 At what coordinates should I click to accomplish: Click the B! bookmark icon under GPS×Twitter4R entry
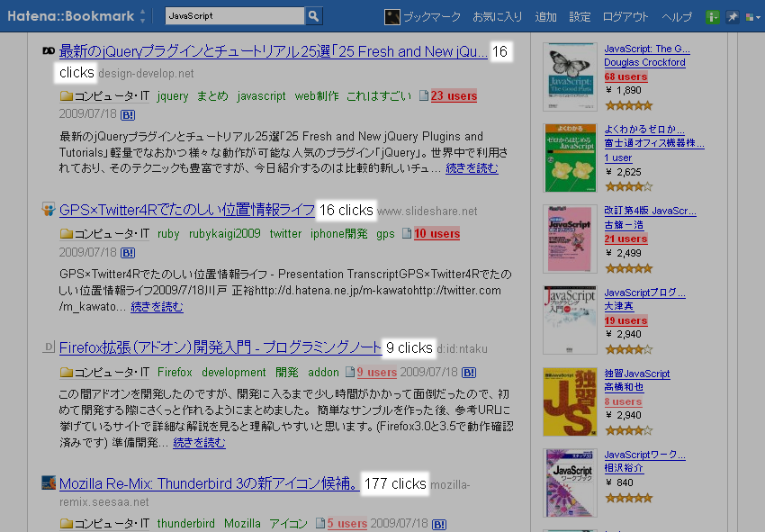[127, 253]
